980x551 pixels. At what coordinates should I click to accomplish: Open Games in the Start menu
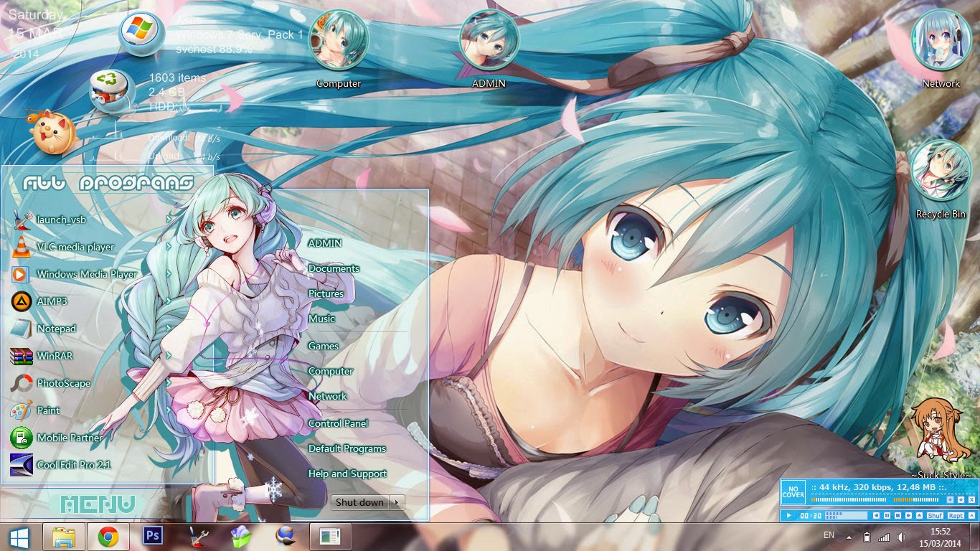323,346
